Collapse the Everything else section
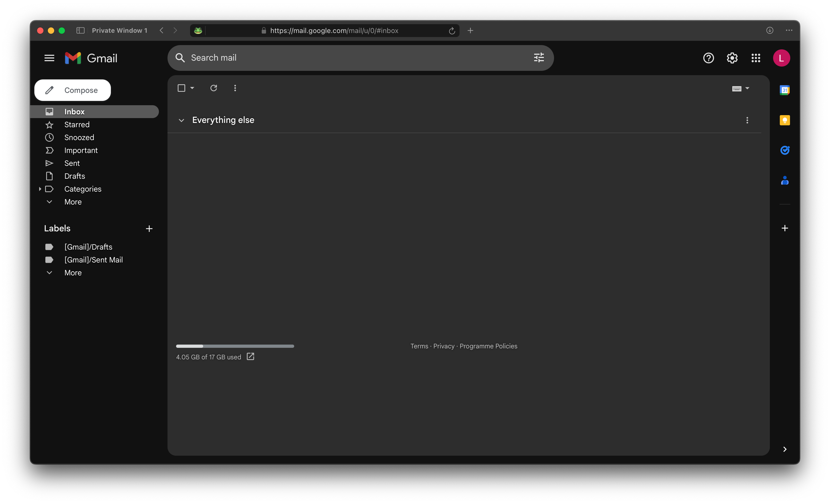830x504 pixels. [x=181, y=120]
